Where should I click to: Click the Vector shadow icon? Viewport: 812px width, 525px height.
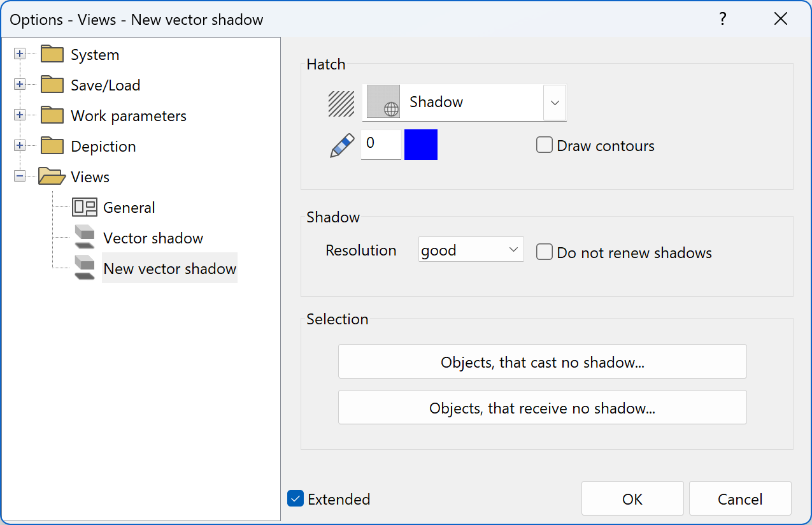[x=84, y=238]
